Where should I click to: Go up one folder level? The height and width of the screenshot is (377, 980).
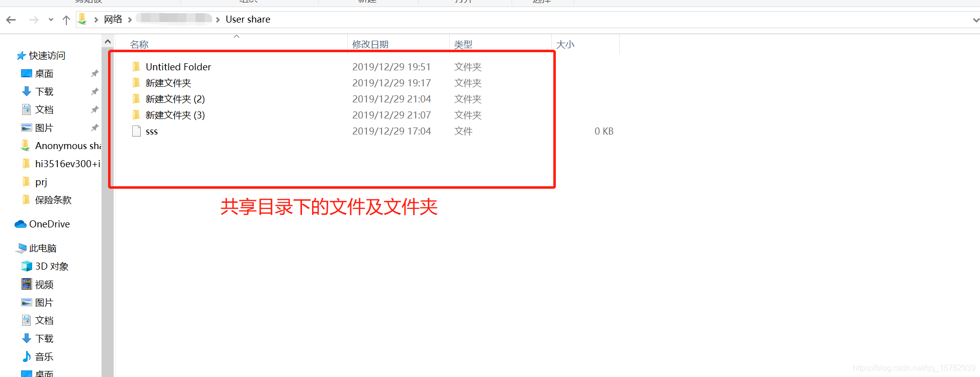click(66, 20)
